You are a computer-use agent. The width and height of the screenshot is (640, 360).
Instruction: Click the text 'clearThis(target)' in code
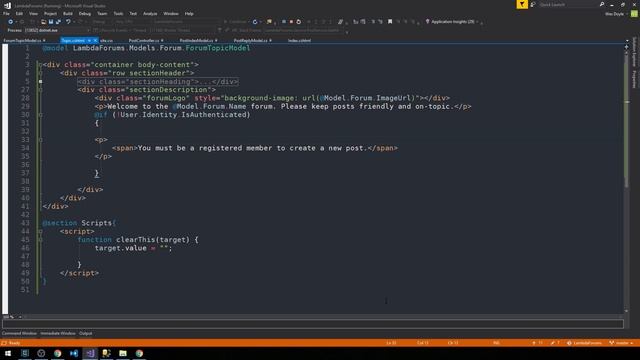(x=153, y=240)
